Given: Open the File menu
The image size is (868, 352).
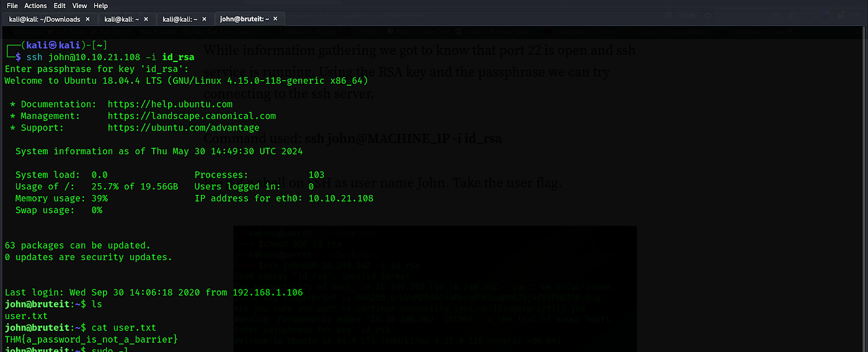Looking at the screenshot, I should [12, 6].
